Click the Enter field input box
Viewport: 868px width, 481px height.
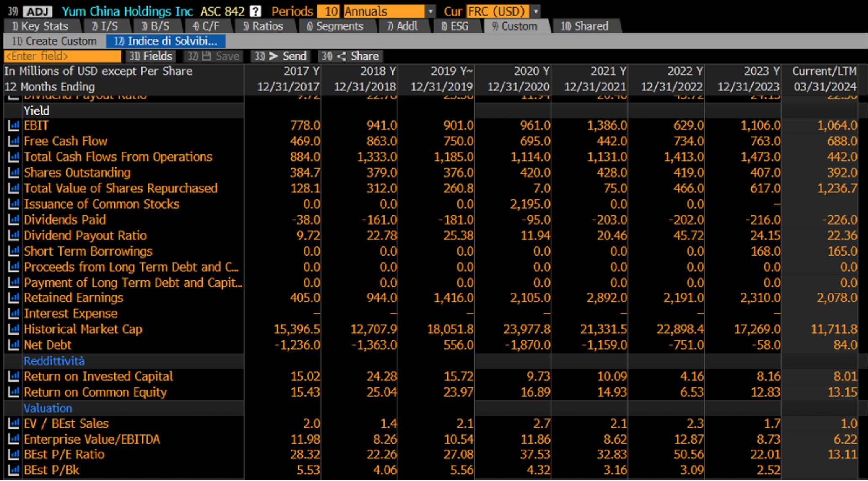pos(62,56)
